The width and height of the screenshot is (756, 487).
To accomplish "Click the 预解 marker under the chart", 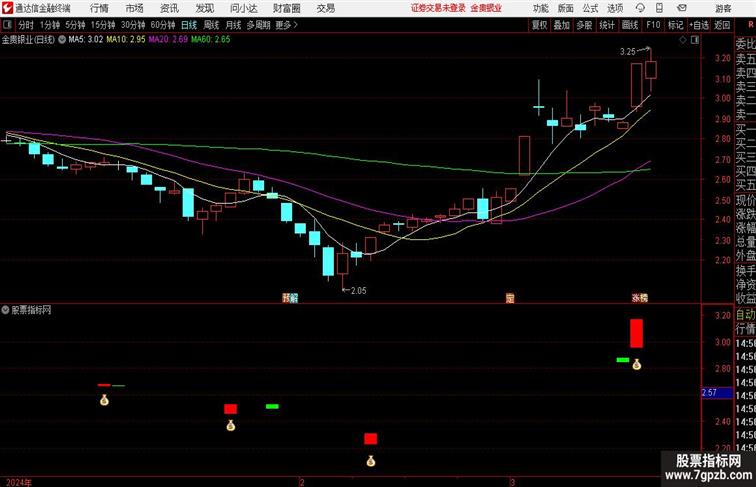I will pos(290,298).
